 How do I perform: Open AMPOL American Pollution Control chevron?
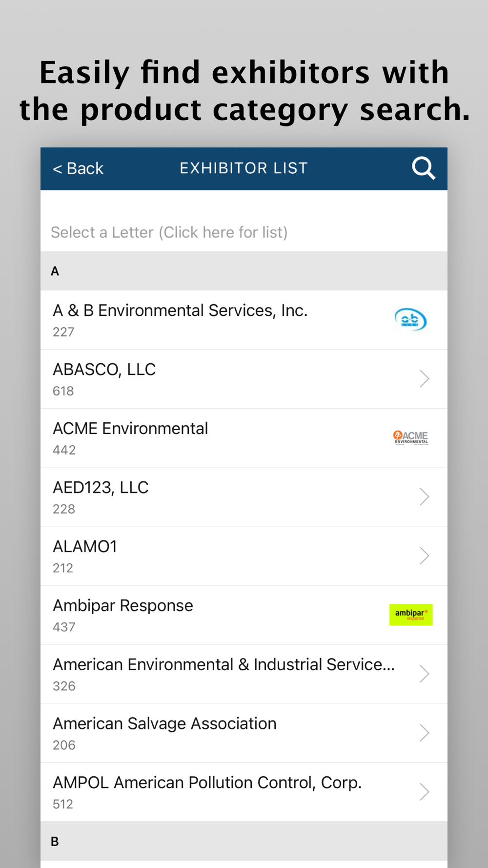click(424, 792)
